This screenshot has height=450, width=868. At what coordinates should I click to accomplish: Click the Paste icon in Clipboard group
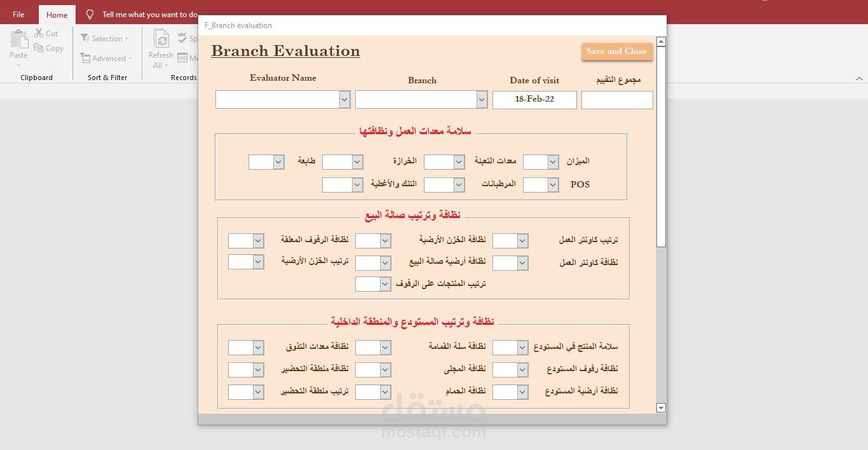[x=18, y=39]
